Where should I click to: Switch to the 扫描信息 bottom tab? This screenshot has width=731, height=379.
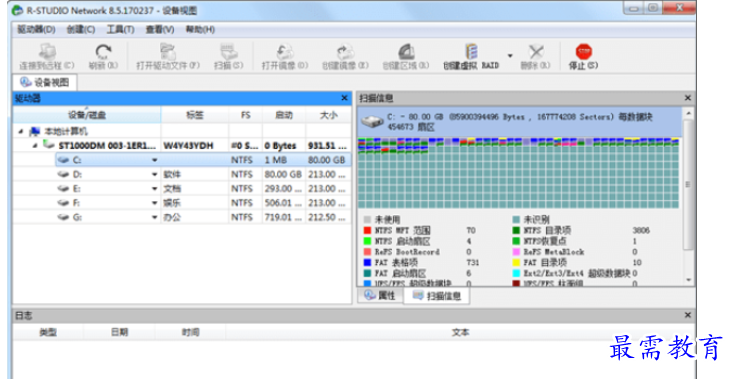coord(437,296)
